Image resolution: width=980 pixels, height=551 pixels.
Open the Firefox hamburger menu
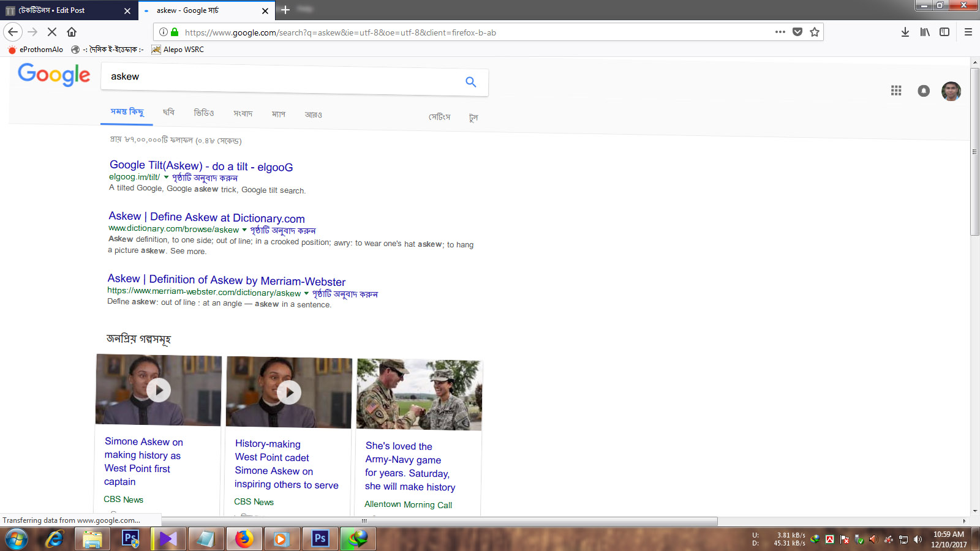(x=968, y=32)
